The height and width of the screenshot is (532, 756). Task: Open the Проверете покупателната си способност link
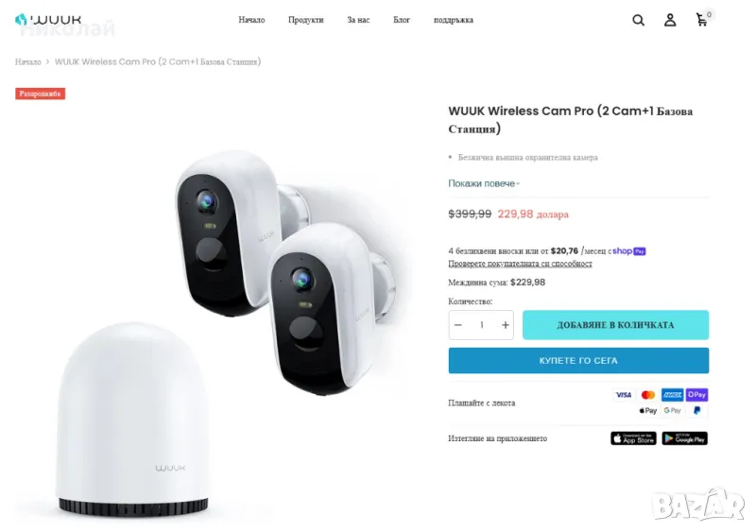pos(520,264)
